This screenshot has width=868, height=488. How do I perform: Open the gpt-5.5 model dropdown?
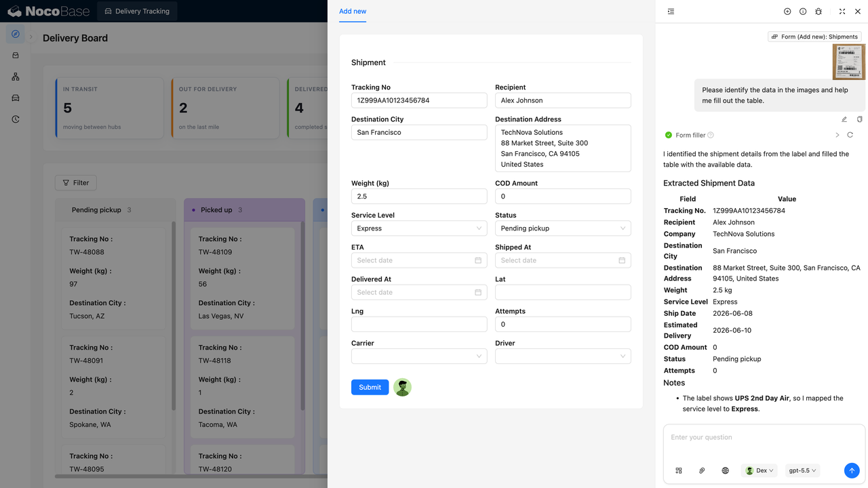[803, 470]
